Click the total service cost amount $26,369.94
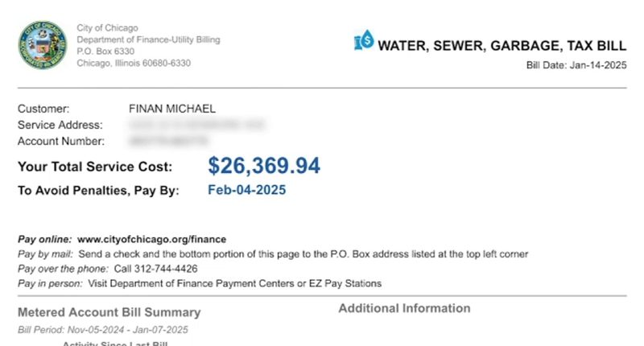This screenshot has height=346, width=644. pos(264,166)
